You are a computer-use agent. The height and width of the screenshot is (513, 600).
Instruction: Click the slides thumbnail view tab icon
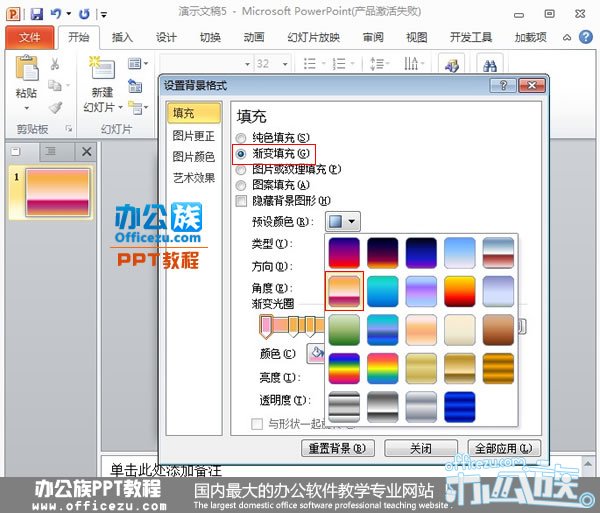(x=16, y=152)
